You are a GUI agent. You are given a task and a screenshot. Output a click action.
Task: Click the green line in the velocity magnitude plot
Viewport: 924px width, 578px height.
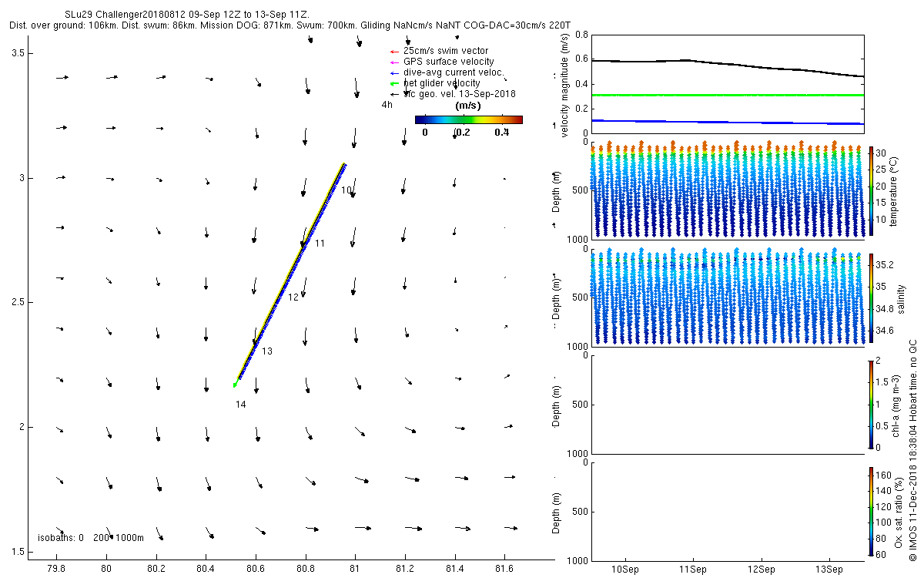[x=727, y=95]
